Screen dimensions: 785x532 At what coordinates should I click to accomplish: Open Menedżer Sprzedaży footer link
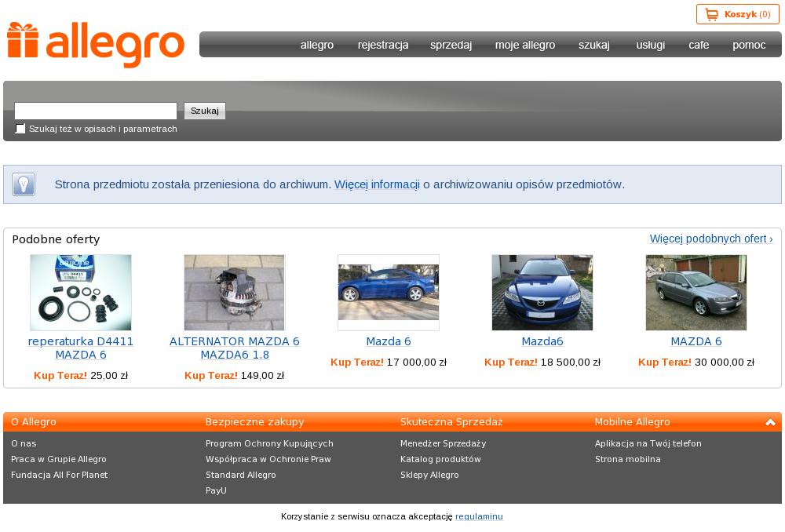tap(443, 443)
